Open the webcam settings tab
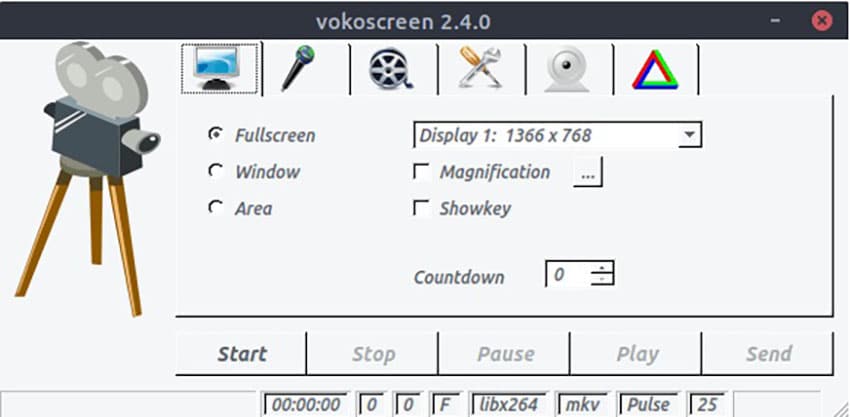This screenshot has width=850, height=417. [x=566, y=69]
